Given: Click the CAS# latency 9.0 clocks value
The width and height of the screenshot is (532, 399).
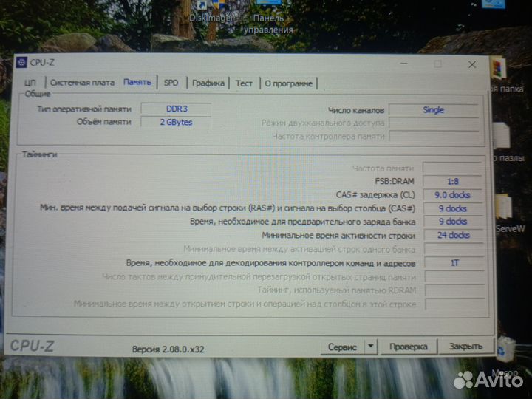Looking at the screenshot, I should [x=453, y=195].
